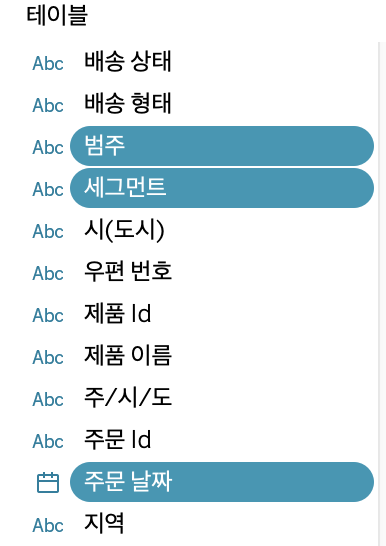Select the highlighted 주문 날짜 field pill
This screenshot has width=386, height=546.
click(222, 482)
